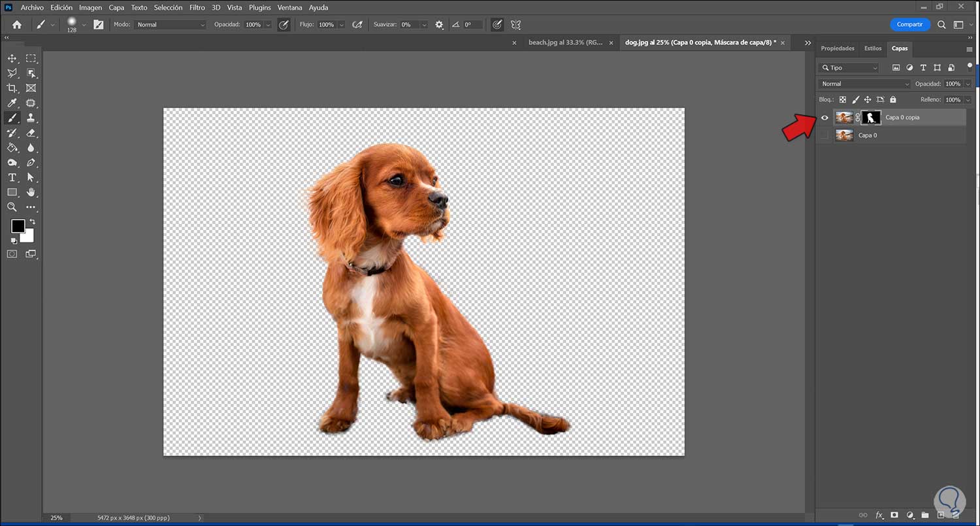Image resolution: width=980 pixels, height=526 pixels.
Task: Open the layer blend mode Normal dropdown
Action: coord(864,84)
